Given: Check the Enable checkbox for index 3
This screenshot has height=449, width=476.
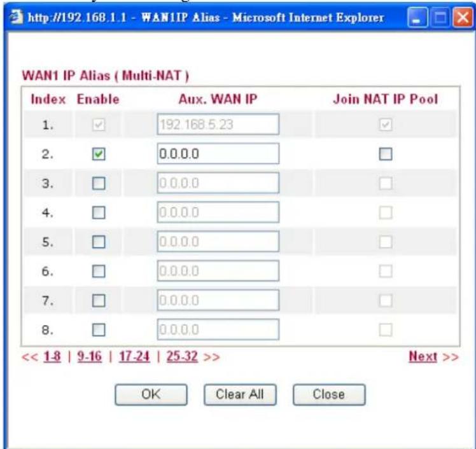Looking at the screenshot, I should pos(99,183).
